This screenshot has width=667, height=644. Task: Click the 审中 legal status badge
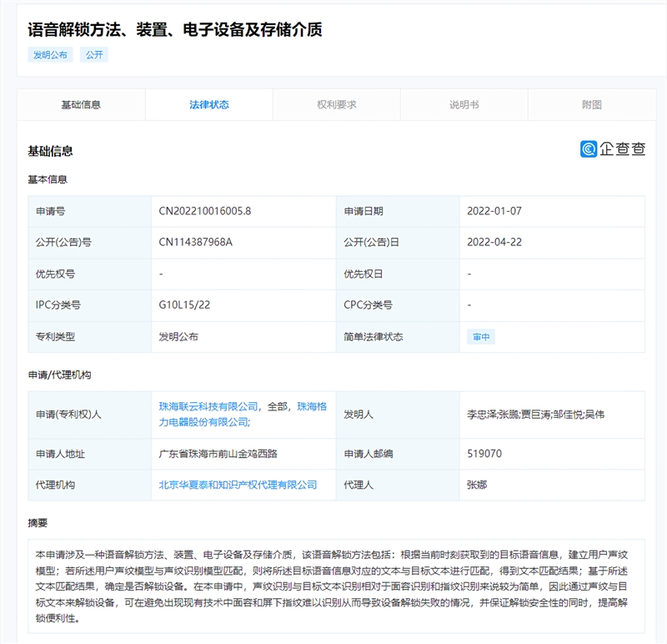(481, 337)
